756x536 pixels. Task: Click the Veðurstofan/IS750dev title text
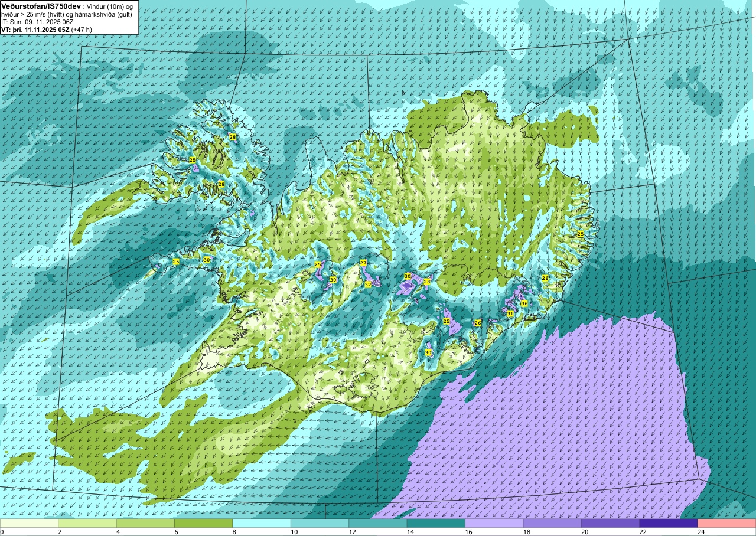tap(41, 5)
